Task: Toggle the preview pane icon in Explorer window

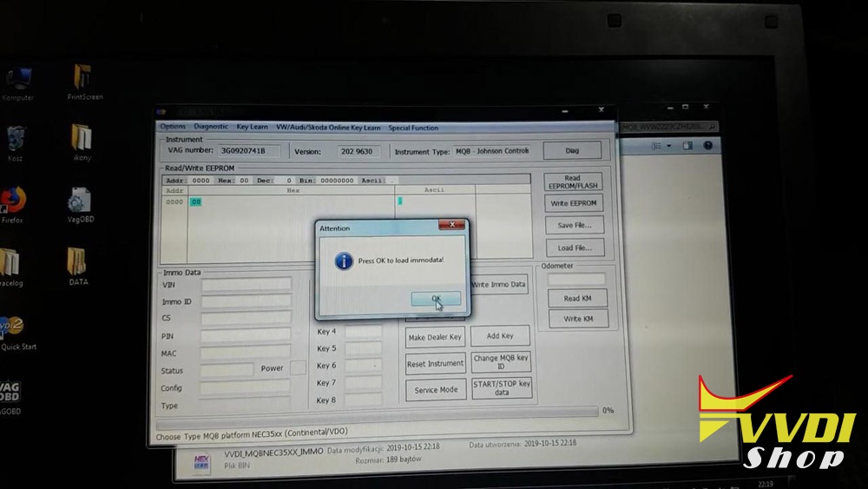Action: point(687,146)
